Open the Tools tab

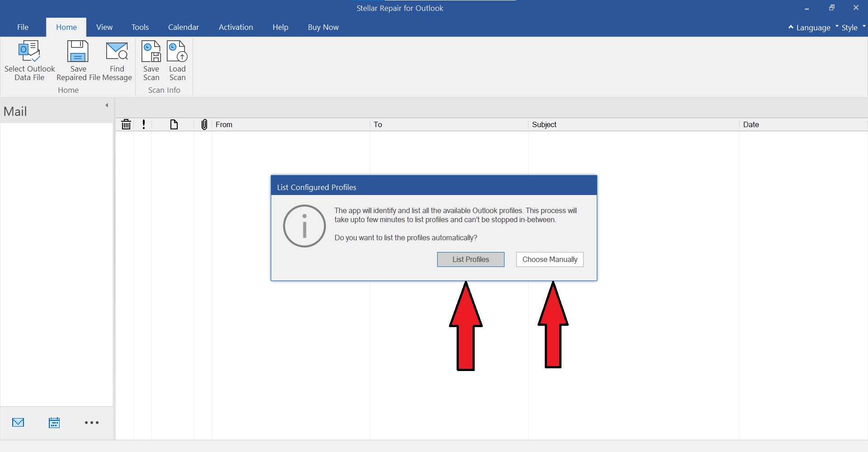tap(140, 27)
